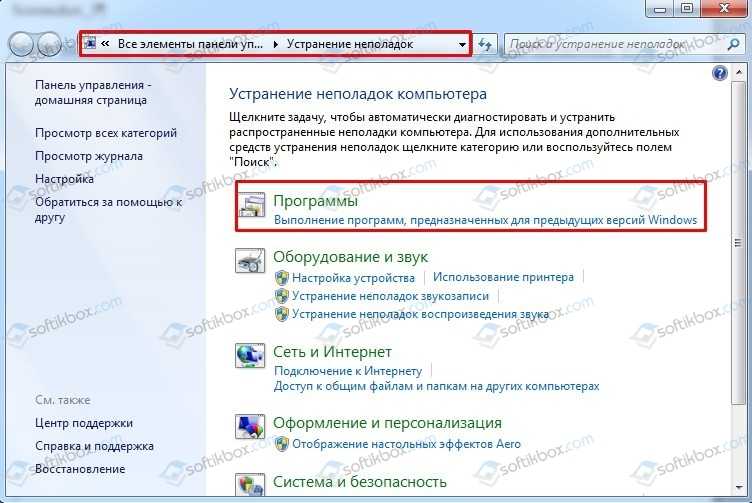Screen dimensions: 752x503
Task: Click the shield icon beside Настройка устройства
Action: (282, 278)
